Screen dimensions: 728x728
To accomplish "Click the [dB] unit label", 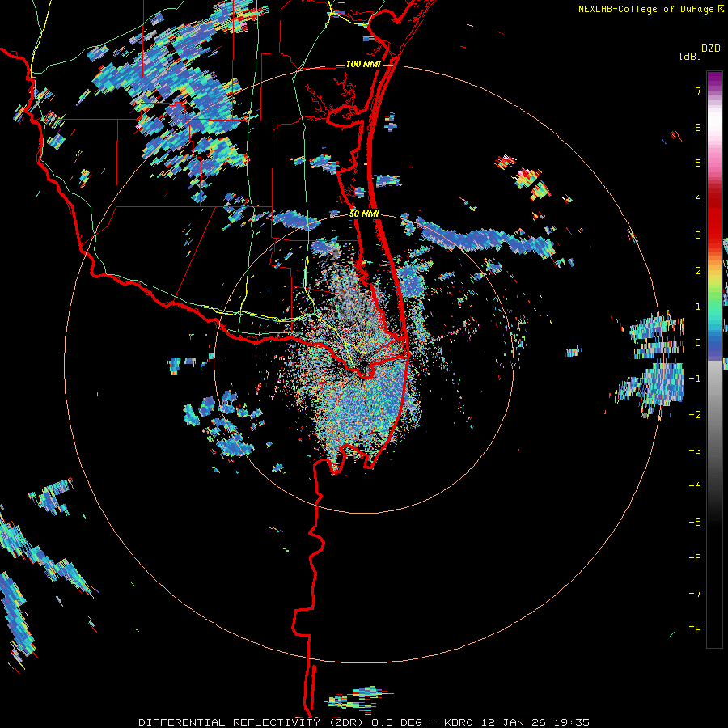I will click(x=690, y=56).
